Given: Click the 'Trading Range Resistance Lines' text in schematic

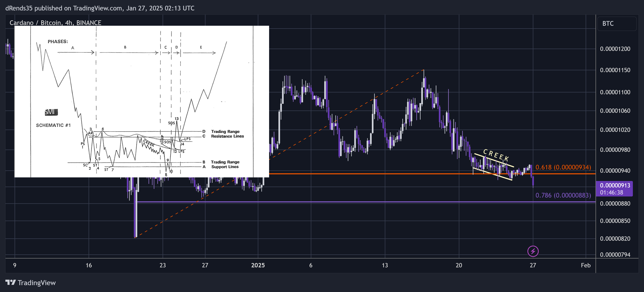Looking at the screenshot, I should pyautogui.click(x=227, y=134).
